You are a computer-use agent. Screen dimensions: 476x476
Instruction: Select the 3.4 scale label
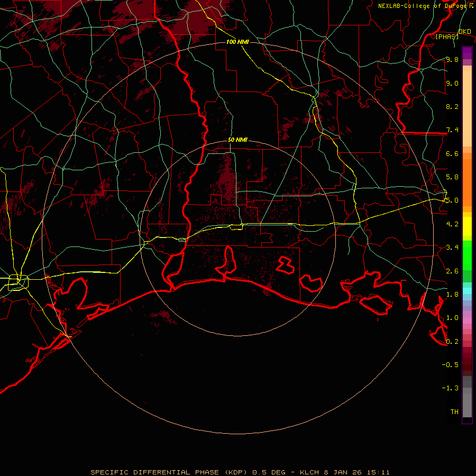tap(452, 248)
